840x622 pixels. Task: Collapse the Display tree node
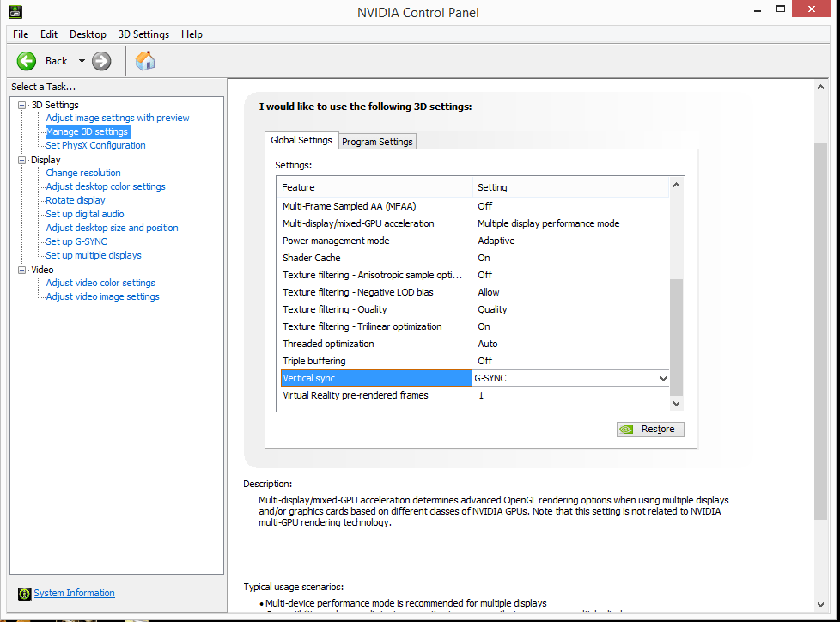coord(22,160)
